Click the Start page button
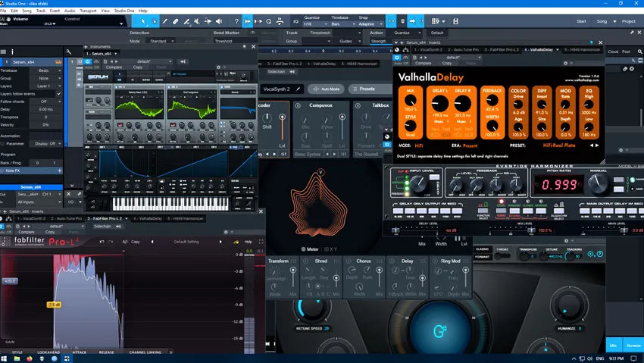The height and width of the screenshot is (363, 644). [x=581, y=21]
